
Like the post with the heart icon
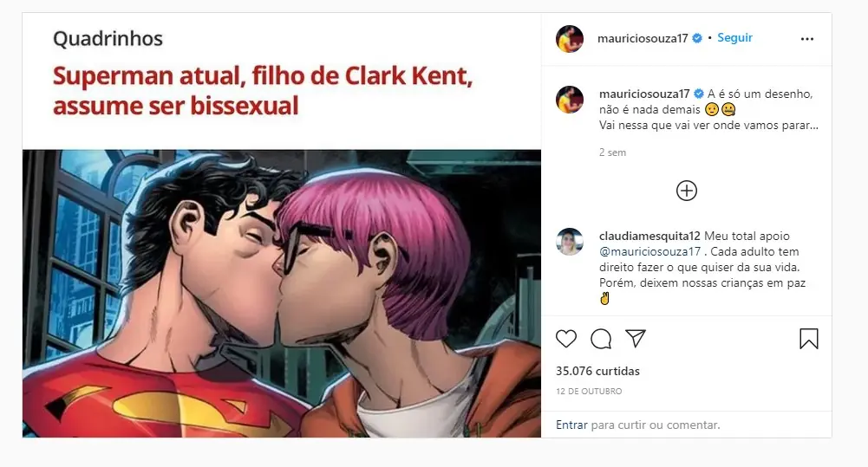point(566,339)
